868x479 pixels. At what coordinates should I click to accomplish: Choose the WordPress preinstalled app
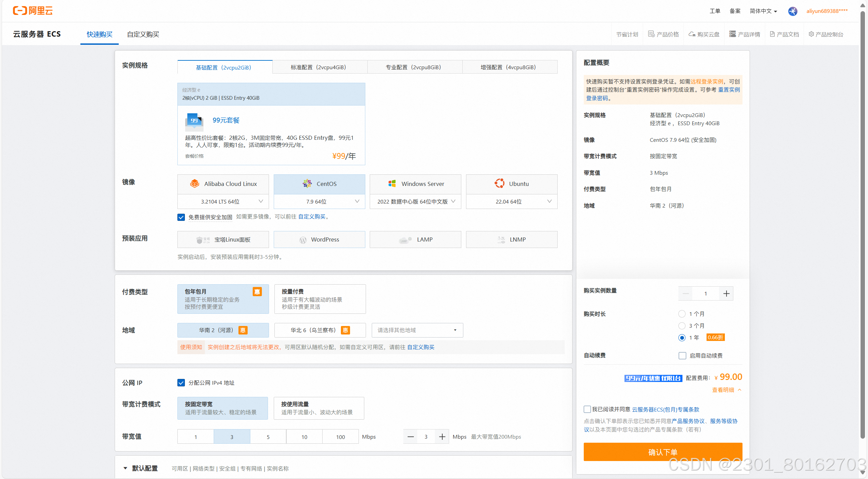[319, 240]
